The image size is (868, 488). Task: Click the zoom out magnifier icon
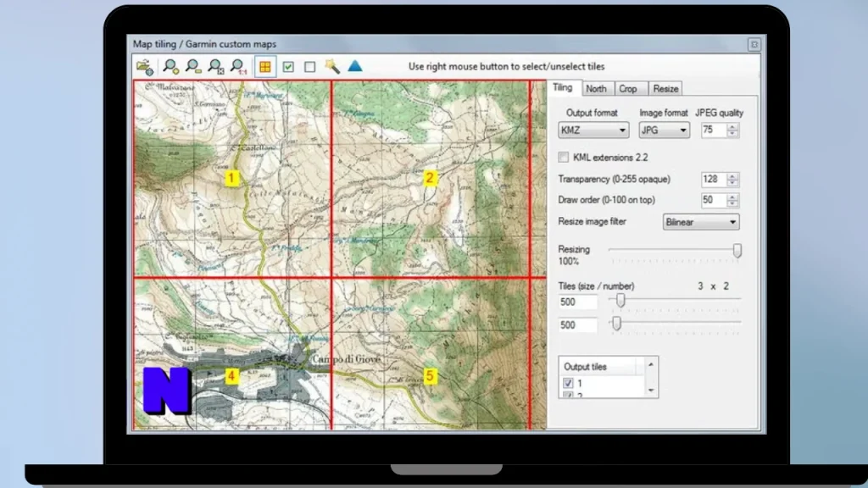[x=193, y=67]
